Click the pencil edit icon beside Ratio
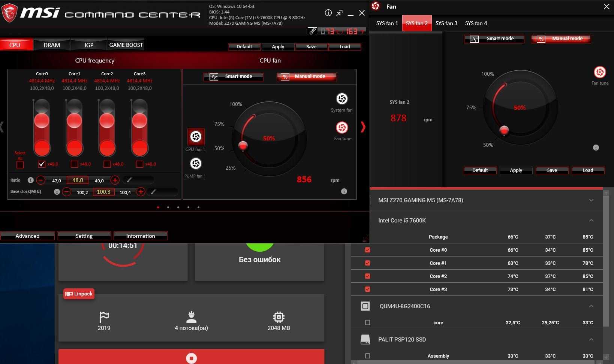The image size is (614, 364). click(x=129, y=180)
